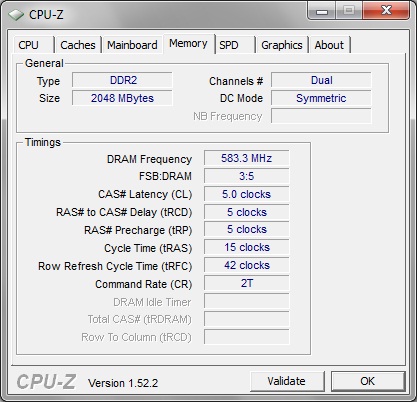The image size is (417, 402).
Task: Confirm with the OK button
Action: tap(368, 381)
